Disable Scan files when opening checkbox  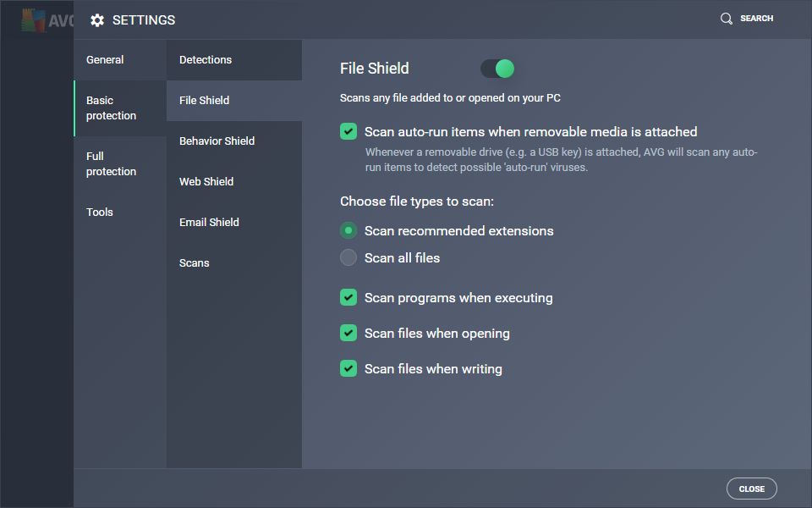pyautogui.click(x=348, y=333)
